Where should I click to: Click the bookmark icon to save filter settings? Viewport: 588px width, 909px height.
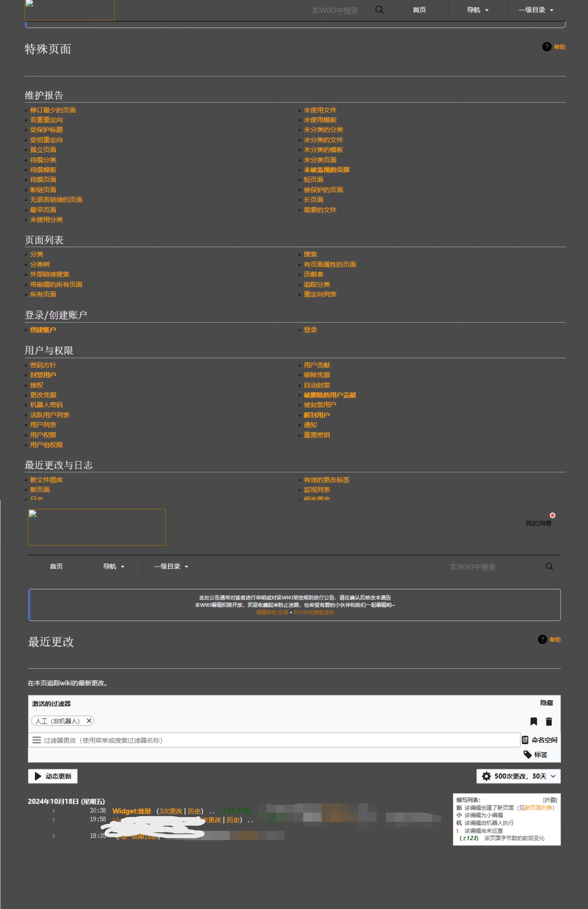pos(534,722)
